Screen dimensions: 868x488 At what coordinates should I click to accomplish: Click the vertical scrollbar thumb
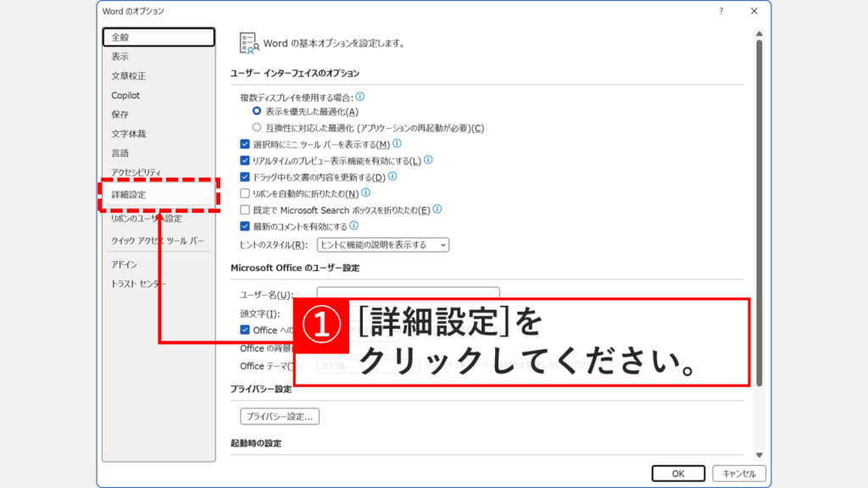[759, 213]
